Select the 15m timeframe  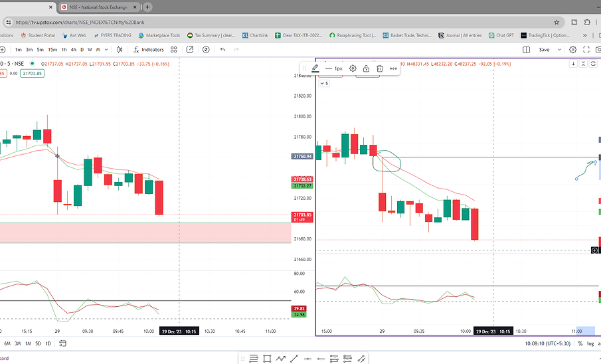(x=51, y=49)
